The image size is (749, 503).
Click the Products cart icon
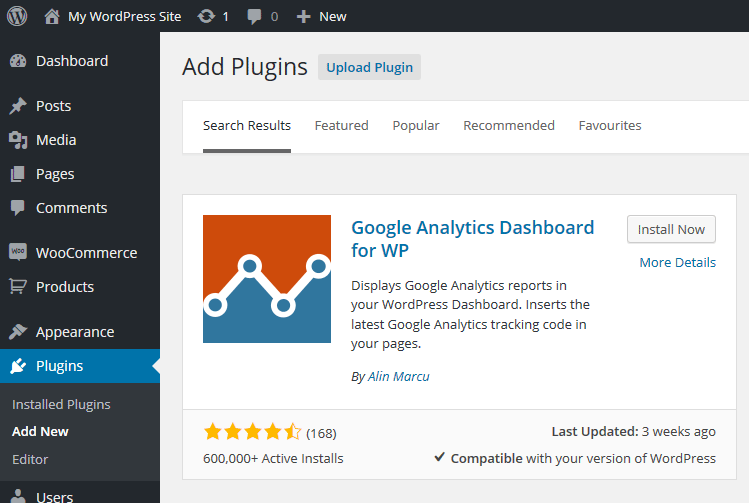point(18,287)
